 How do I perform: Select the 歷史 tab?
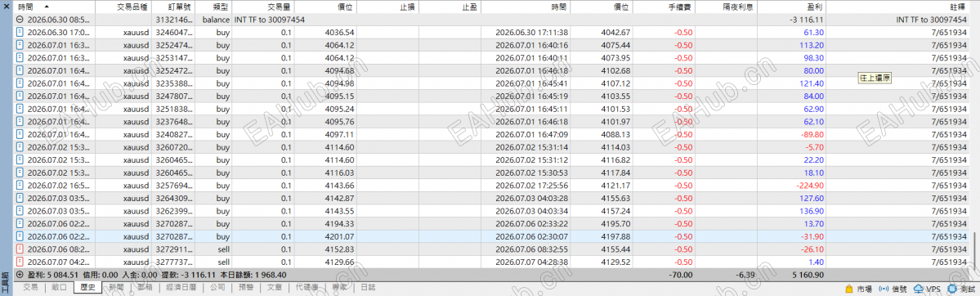point(87,288)
